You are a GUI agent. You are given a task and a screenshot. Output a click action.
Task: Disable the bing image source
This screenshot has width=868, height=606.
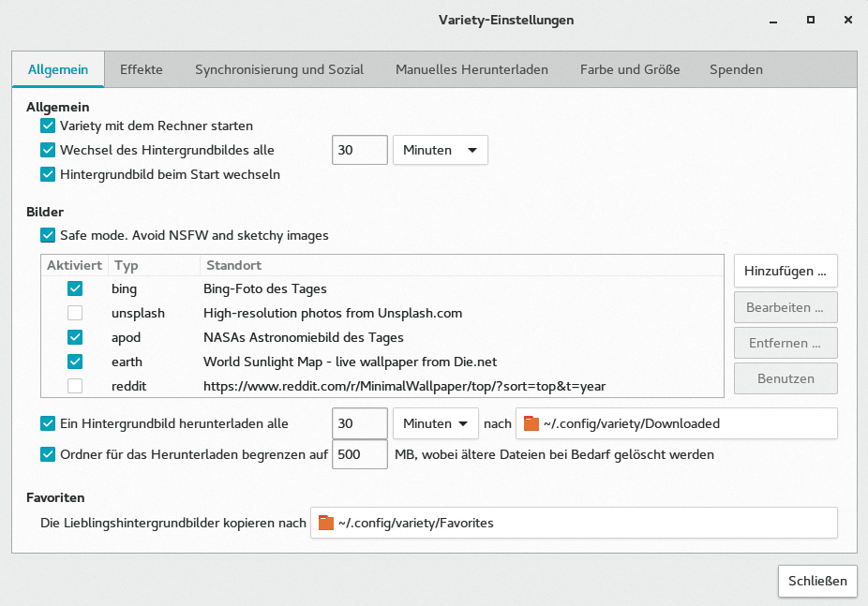[75, 288]
